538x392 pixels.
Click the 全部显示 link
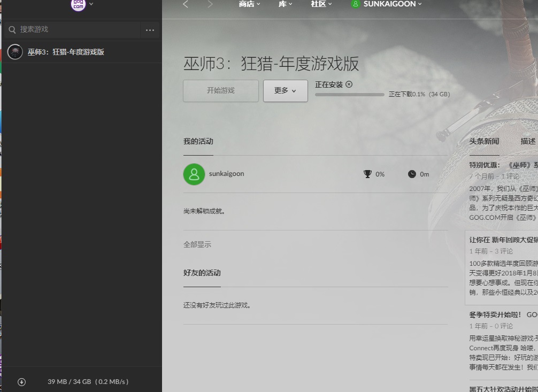pos(197,245)
